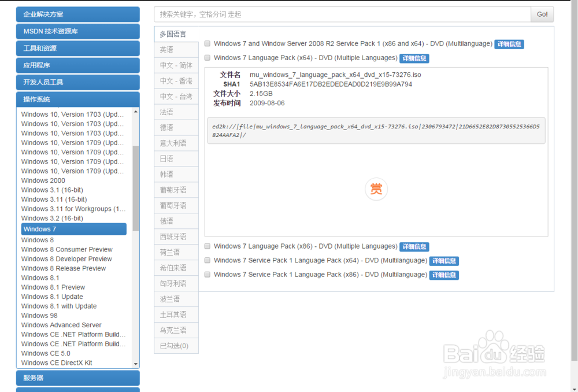Select Windows 8.1 with Update
This screenshot has width=578, height=392.
(59, 306)
